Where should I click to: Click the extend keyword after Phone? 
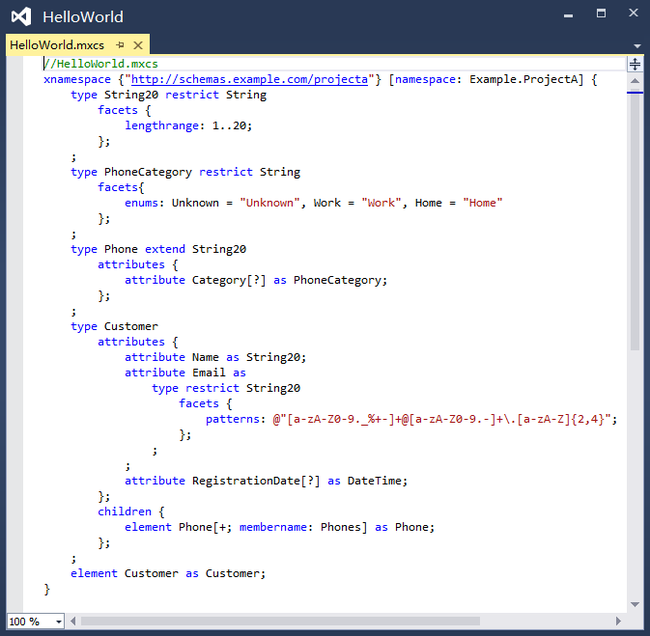[x=165, y=249]
